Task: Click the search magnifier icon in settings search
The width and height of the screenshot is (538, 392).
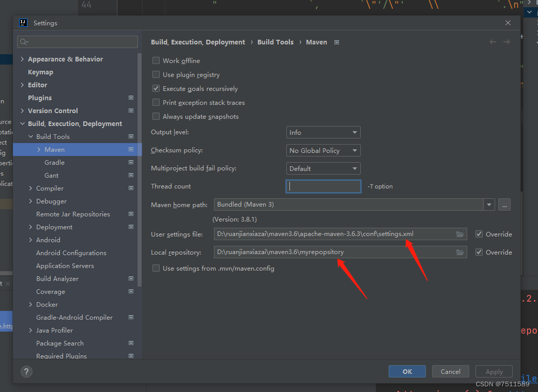Action: (x=24, y=42)
